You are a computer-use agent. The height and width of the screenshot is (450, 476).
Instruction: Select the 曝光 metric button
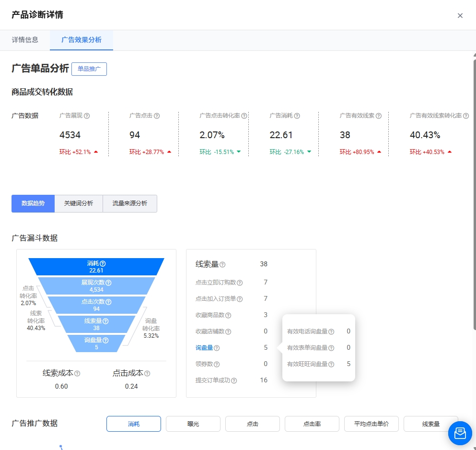point(193,424)
